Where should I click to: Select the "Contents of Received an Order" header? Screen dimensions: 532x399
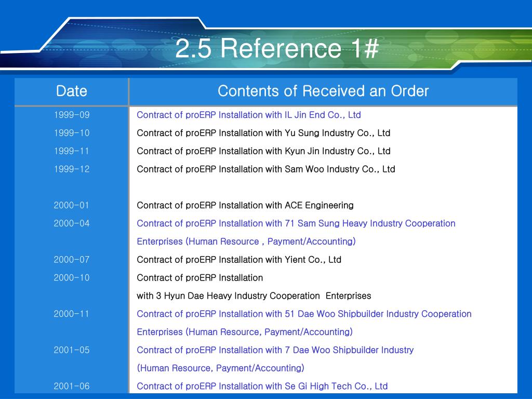323,91
